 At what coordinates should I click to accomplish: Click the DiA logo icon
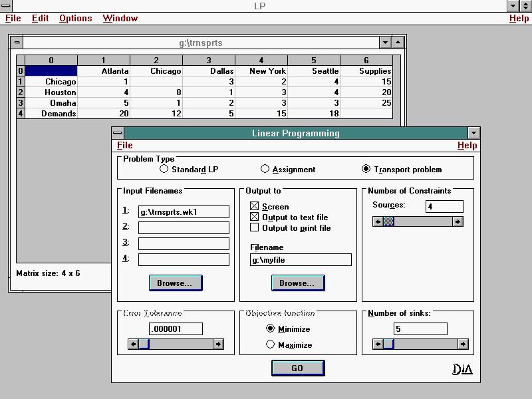[462, 369]
